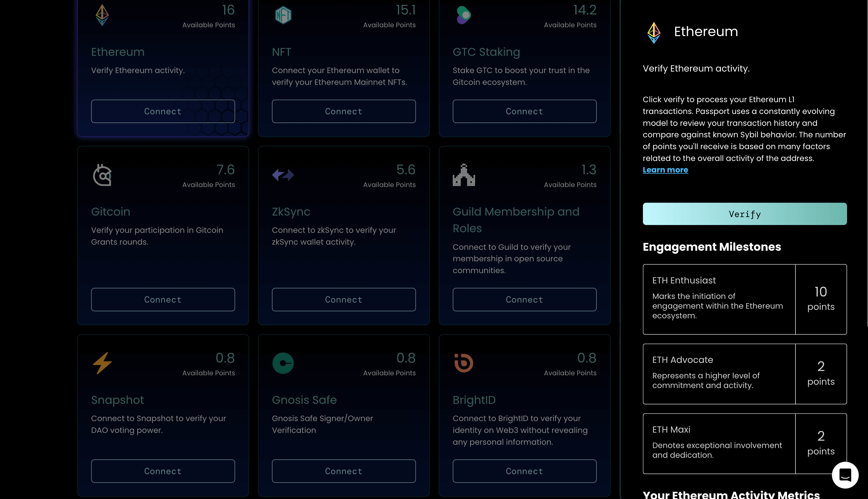868x499 pixels.
Task: Click 'Verify Ethereum activity.' text in side panel
Action: tap(696, 69)
